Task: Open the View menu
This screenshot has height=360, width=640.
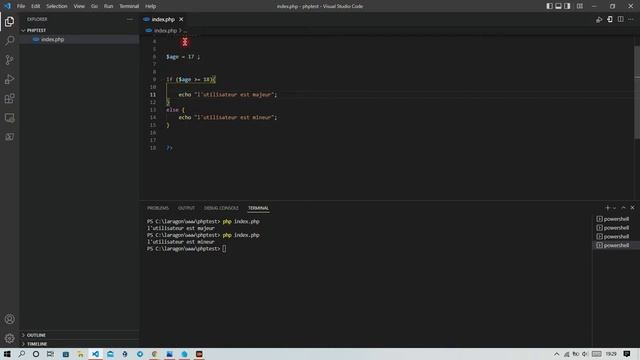Action: pos(79,6)
